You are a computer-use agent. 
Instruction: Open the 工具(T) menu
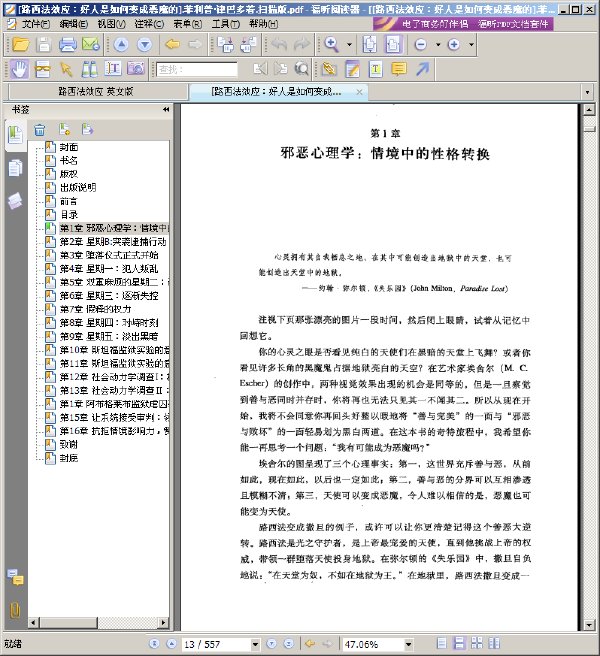[226, 24]
